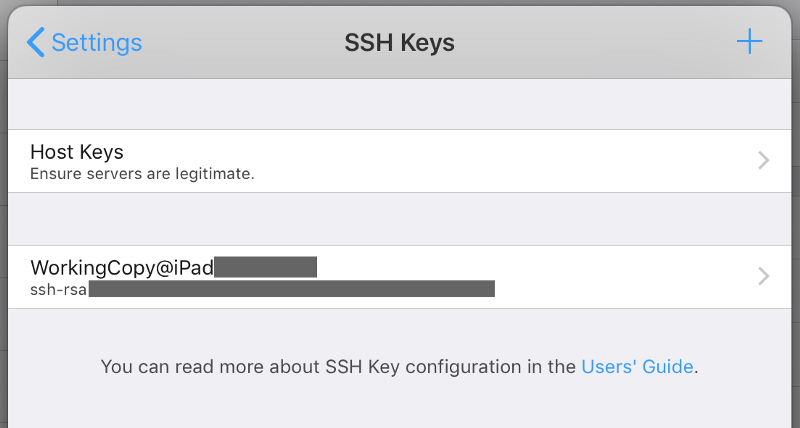Click the redacted block after WorkingCopy@iPad
The image size is (800, 428).
coord(265,267)
